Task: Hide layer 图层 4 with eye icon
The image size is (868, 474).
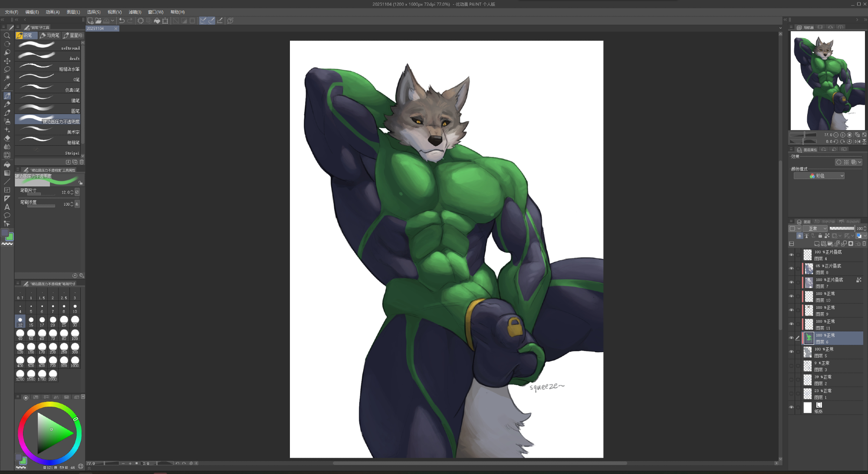Action: [x=791, y=255]
